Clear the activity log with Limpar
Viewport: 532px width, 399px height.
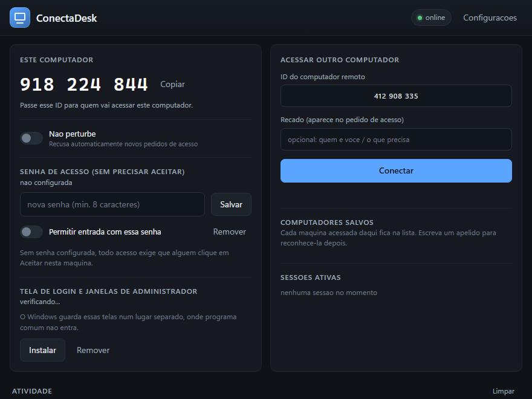coord(503,391)
